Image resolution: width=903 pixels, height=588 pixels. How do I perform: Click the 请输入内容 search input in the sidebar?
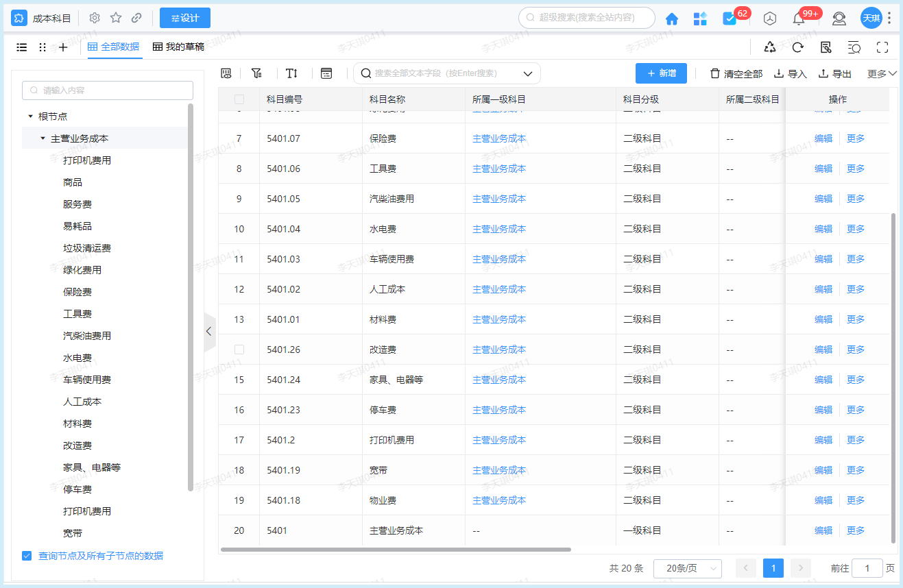pyautogui.click(x=107, y=90)
